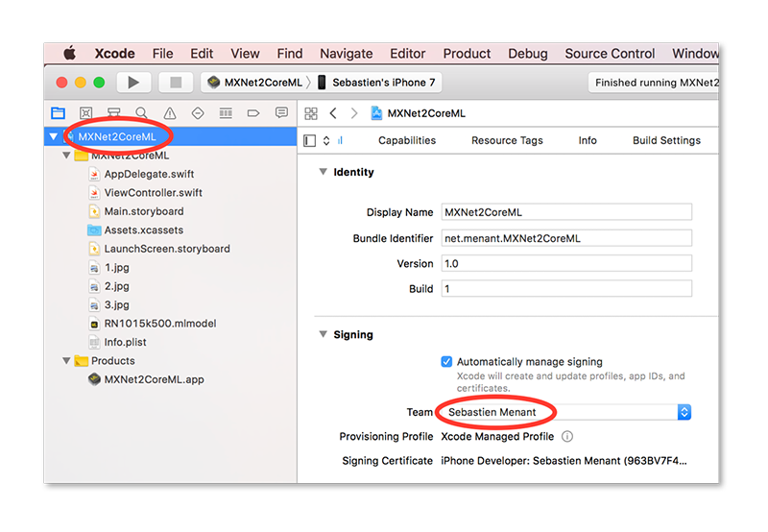
Task: Open ViewController.swift
Action: tap(153, 192)
